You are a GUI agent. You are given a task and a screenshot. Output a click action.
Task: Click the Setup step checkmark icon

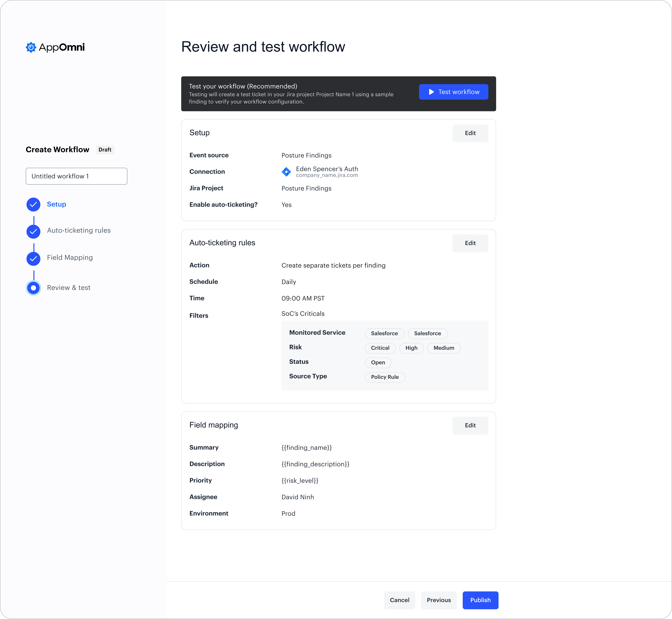[x=33, y=204]
